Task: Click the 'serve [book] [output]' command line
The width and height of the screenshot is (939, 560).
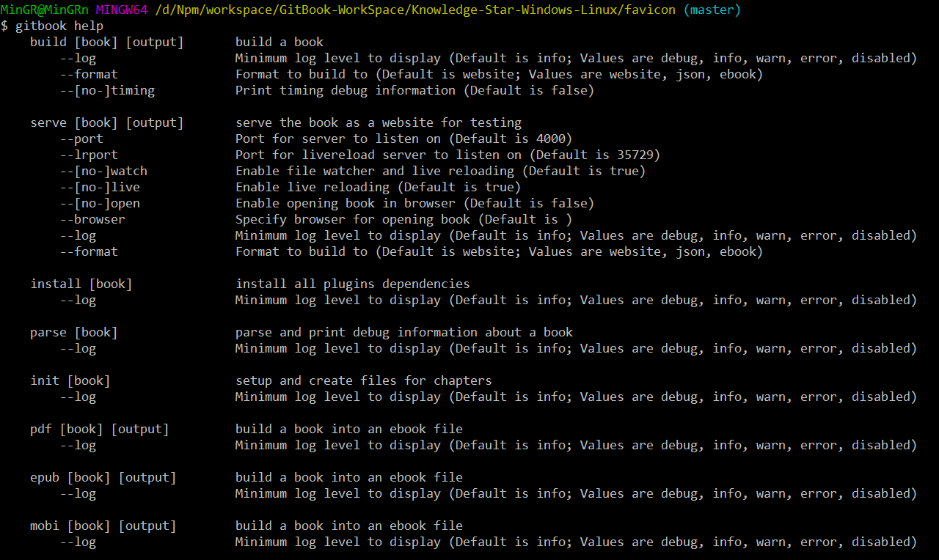Action: (x=106, y=122)
